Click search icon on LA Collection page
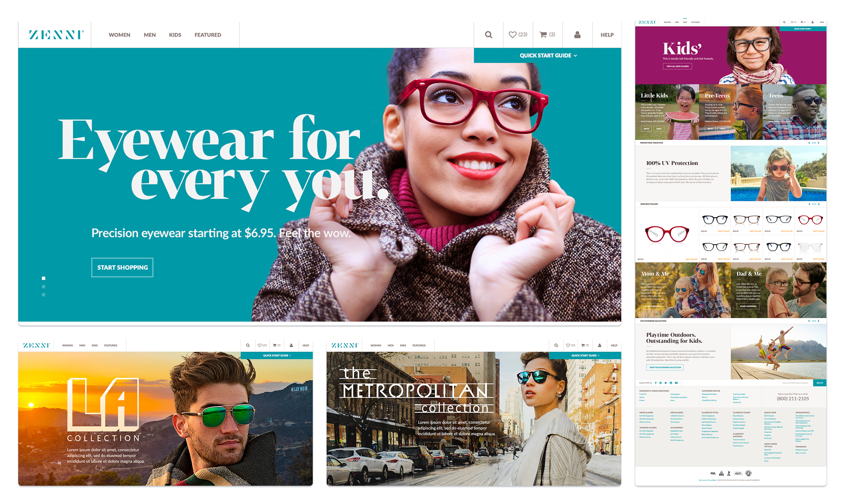Screen dimensions: 845x504 [x=248, y=345]
